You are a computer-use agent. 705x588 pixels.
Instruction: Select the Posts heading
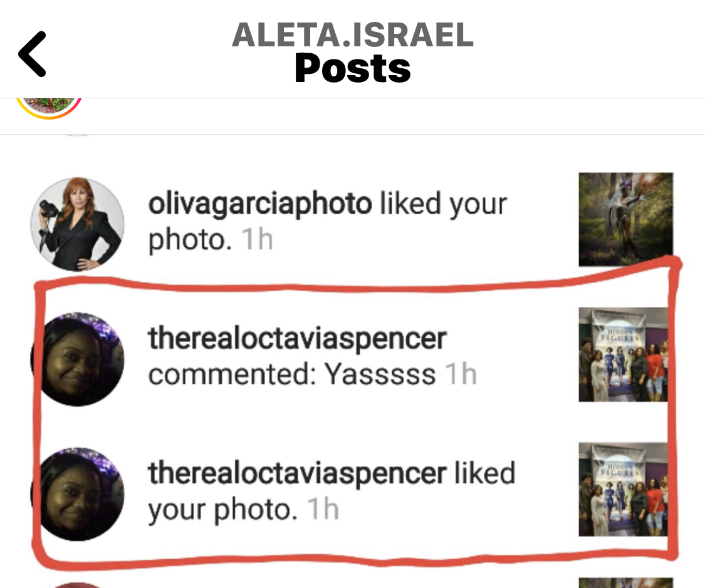coord(352,68)
